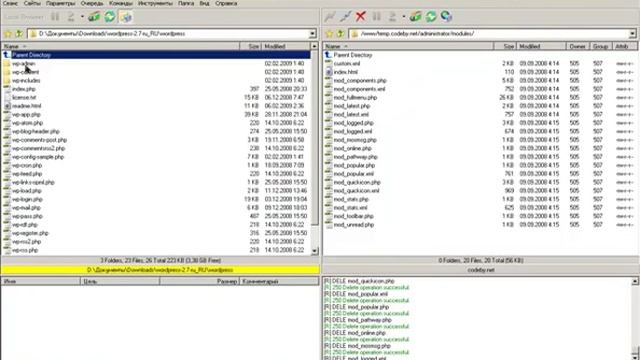The height and width of the screenshot is (360, 640).
Task: Click green transfer icon in remote toolbar
Action: click(x=416, y=17)
